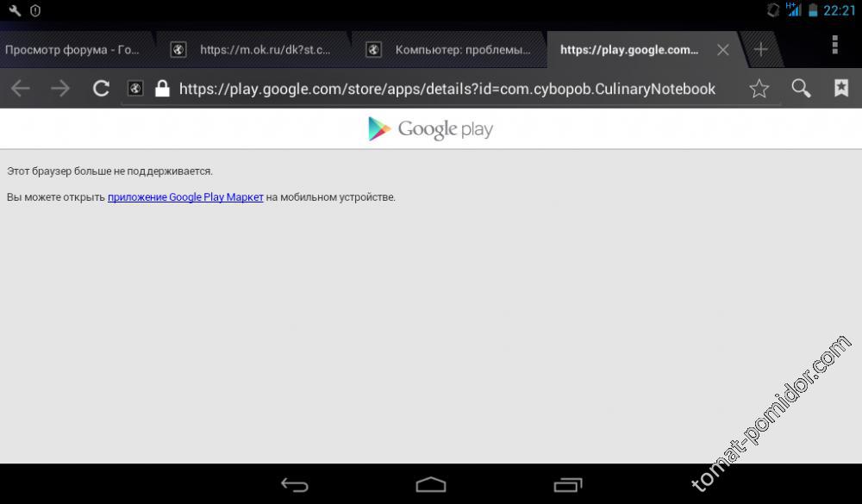Screen dimensions: 862x504
Task: Go forward using the browser forward arrow
Action: click(60, 88)
